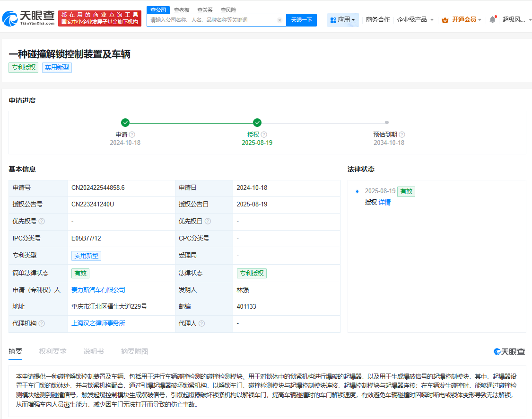Click the 天眼一下 search button
This screenshot has height=419, width=532.
(x=301, y=20)
